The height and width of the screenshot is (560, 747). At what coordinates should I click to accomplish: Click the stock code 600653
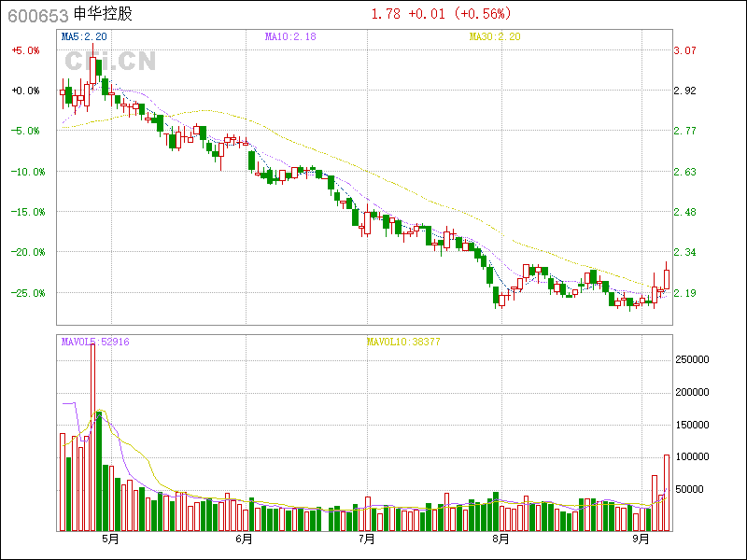point(36,15)
